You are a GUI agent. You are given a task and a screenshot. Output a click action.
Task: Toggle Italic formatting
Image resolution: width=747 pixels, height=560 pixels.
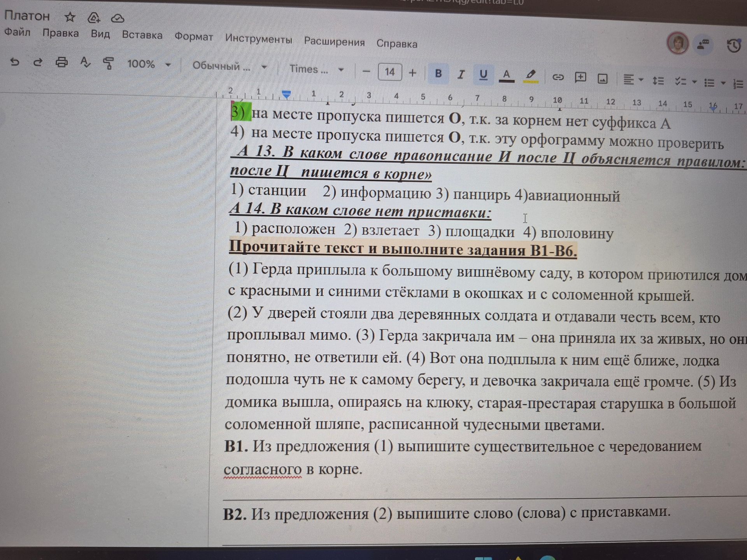(461, 74)
